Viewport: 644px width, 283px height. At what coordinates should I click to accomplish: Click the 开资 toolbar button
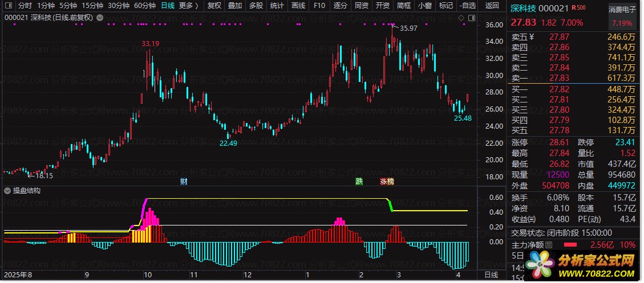coord(383,6)
